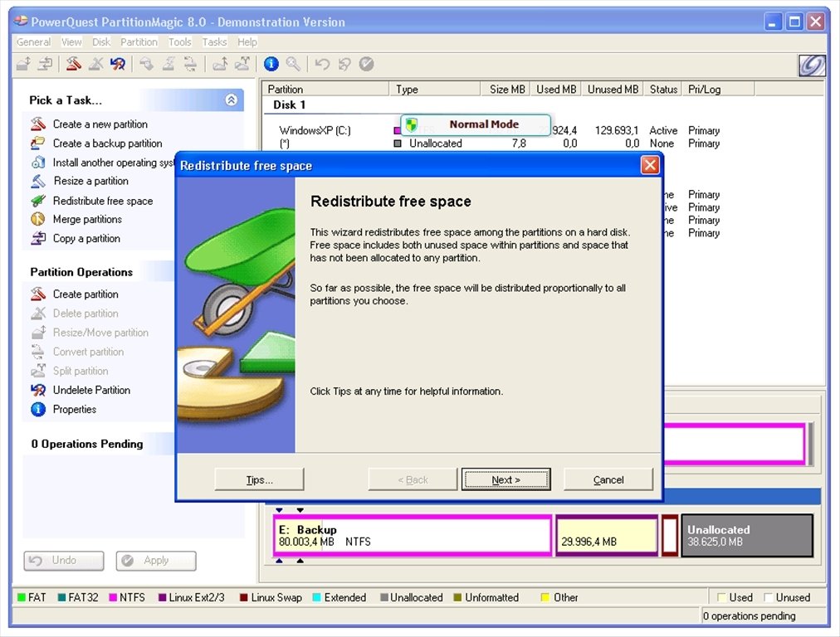
Task: Click the Undelete Partition sidebar icon
Action: pyautogui.click(x=38, y=390)
